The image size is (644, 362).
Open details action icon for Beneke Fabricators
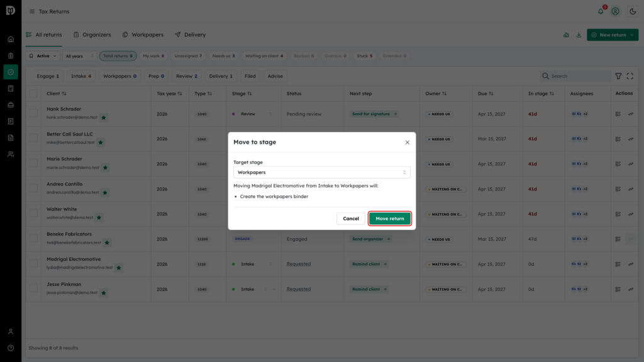pos(618,239)
